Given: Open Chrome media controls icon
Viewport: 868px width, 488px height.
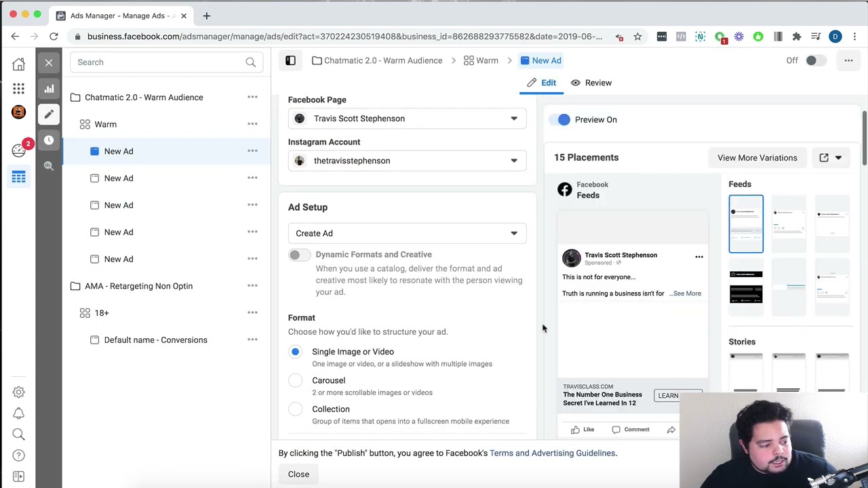Looking at the screenshot, I should coord(816,37).
